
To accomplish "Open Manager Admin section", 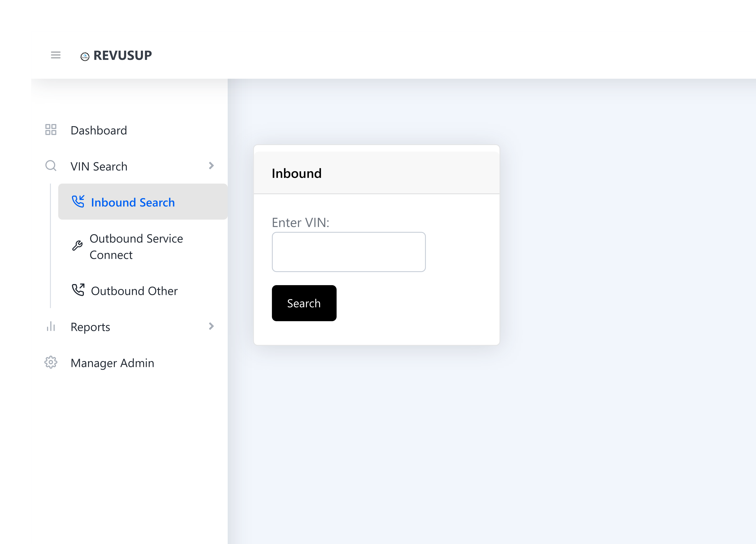I will pos(112,363).
